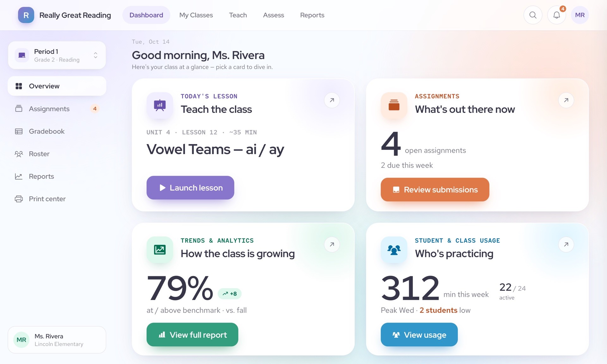This screenshot has width=607, height=364.
Task: Click the +8 trend badge
Action: 230,294
